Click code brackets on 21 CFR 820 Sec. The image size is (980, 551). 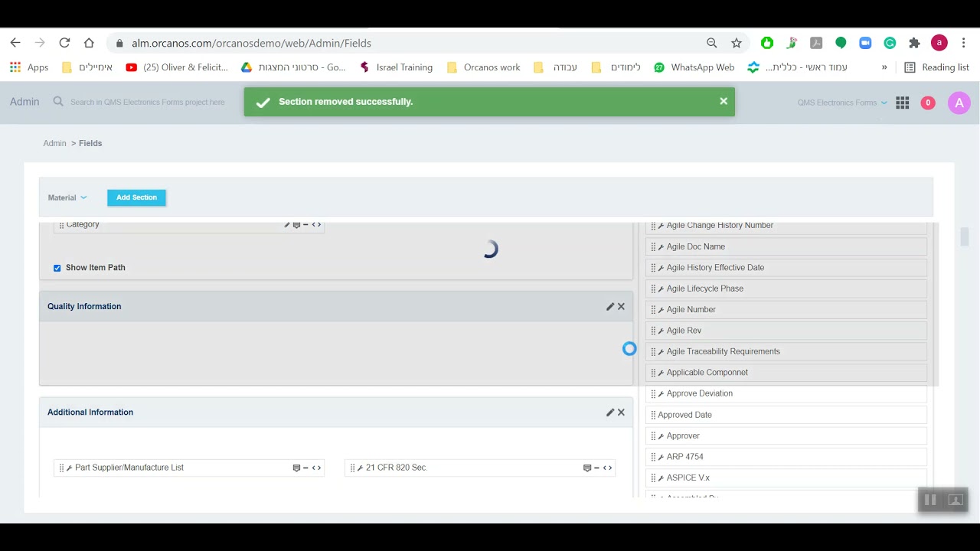pyautogui.click(x=607, y=468)
